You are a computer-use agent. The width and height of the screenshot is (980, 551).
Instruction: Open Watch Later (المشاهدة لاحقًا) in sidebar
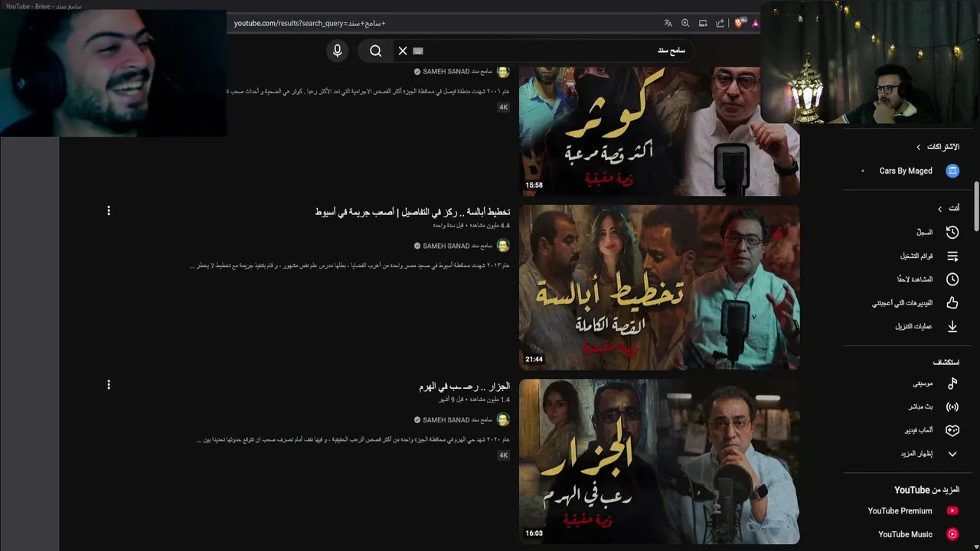(929, 279)
